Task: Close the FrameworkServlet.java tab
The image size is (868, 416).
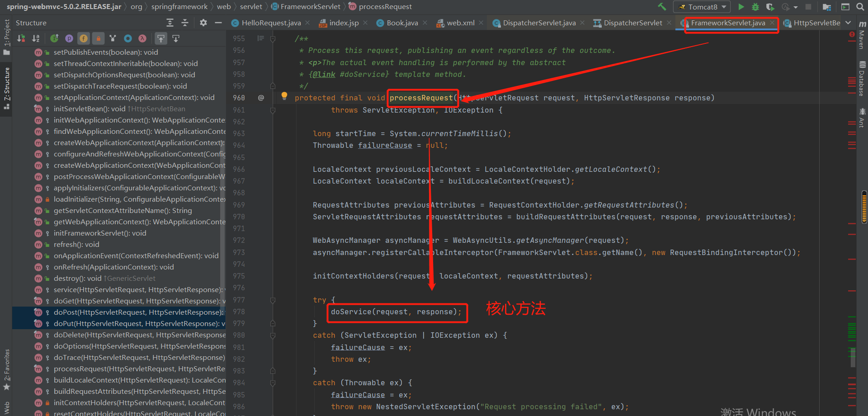Action: [772, 23]
